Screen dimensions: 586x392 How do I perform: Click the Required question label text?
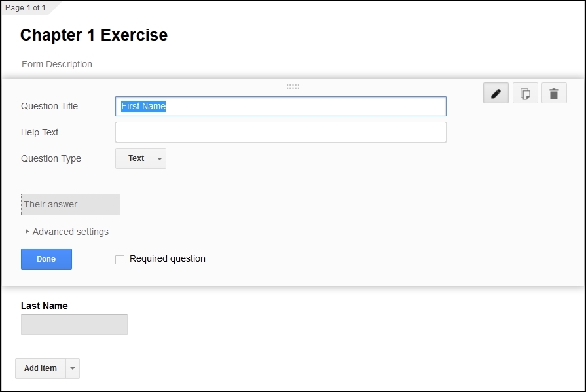click(x=168, y=258)
